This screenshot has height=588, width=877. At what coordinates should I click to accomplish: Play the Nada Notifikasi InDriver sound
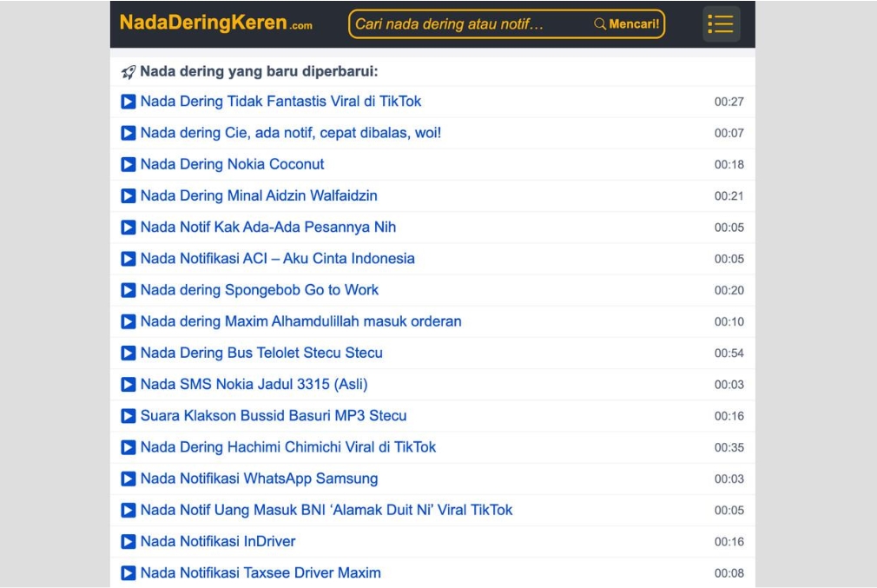coord(129,541)
